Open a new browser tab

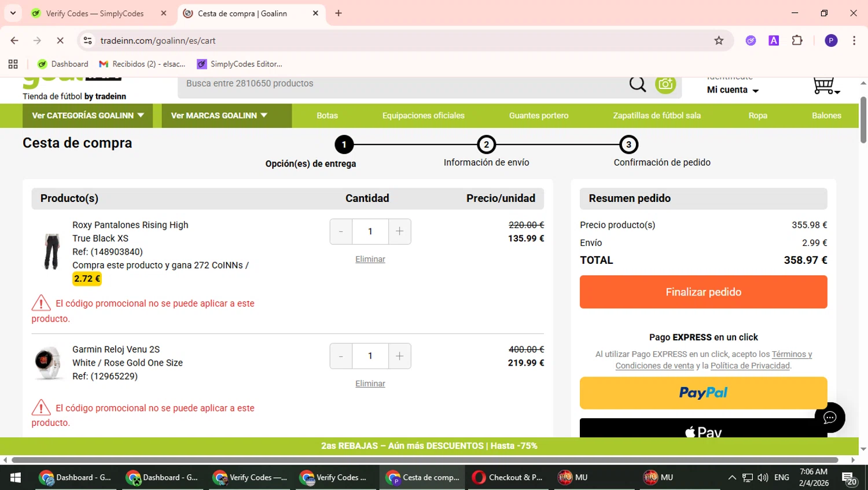[339, 13]
